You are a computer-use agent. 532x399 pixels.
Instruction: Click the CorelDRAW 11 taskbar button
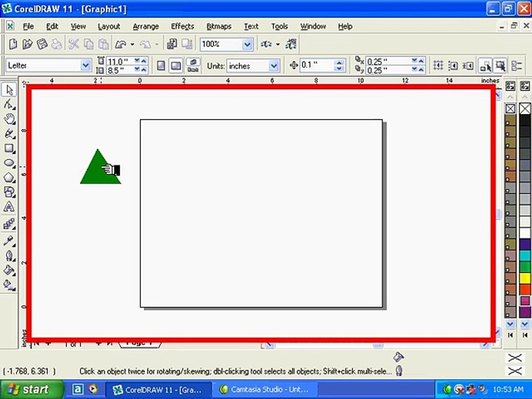159,389
